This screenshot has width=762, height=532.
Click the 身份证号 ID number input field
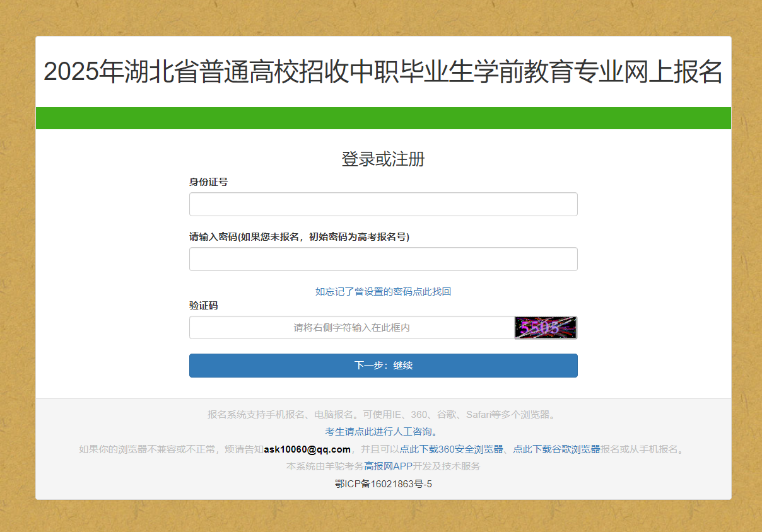[383, 204]
